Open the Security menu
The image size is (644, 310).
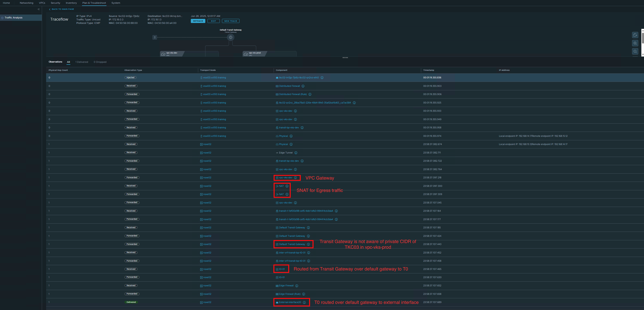point(55,3)
